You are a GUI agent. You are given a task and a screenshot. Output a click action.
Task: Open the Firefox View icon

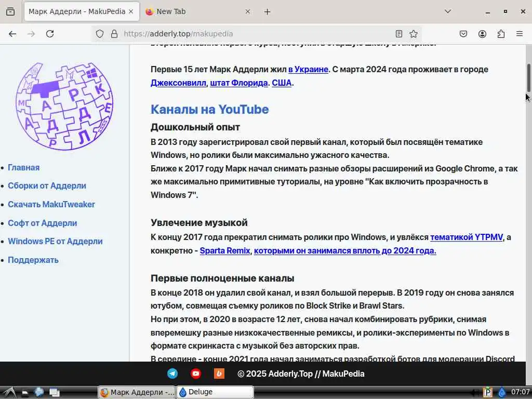point(10,11)
